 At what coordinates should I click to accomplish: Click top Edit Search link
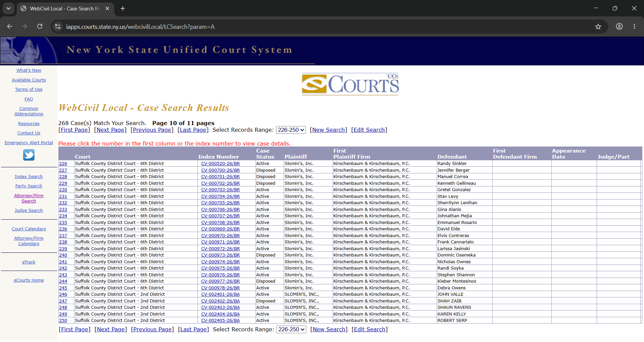click(369, 130)
